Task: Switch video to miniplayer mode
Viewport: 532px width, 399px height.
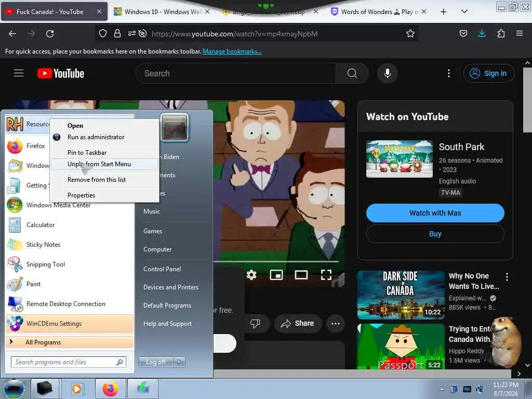Action: (276, 274)
